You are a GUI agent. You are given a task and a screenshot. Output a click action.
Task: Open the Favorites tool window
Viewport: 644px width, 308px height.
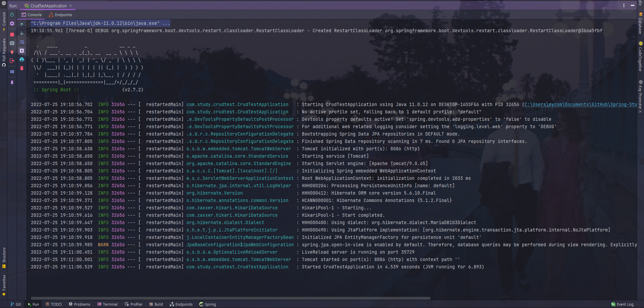pos(4,285)
